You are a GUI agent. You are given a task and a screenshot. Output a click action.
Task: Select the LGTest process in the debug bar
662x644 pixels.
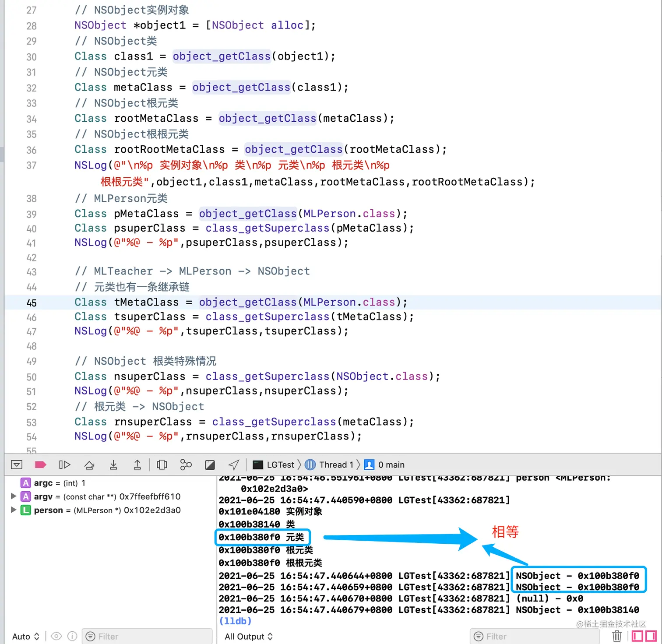tap(274, 465)
